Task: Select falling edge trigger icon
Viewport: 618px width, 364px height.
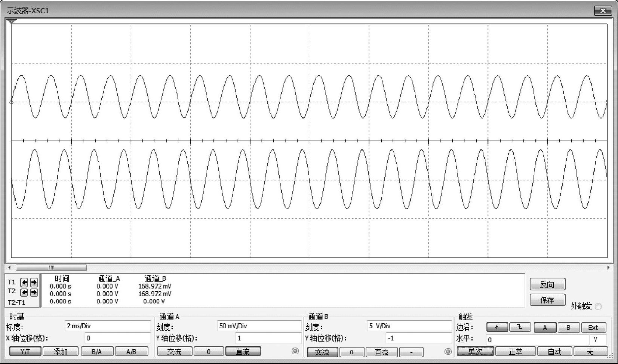Action: click(520, 327)
